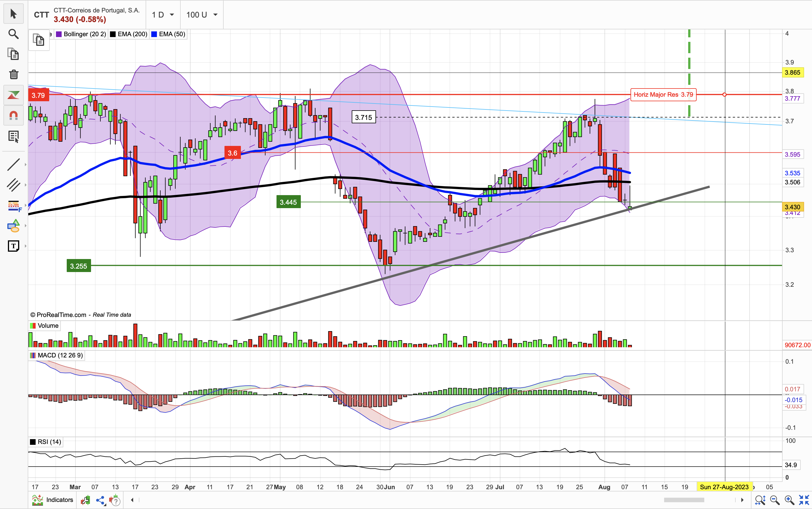This screenshot has height=509, width=812.
Task: Open the share chart icon
Action: click(x=100, y=500)
